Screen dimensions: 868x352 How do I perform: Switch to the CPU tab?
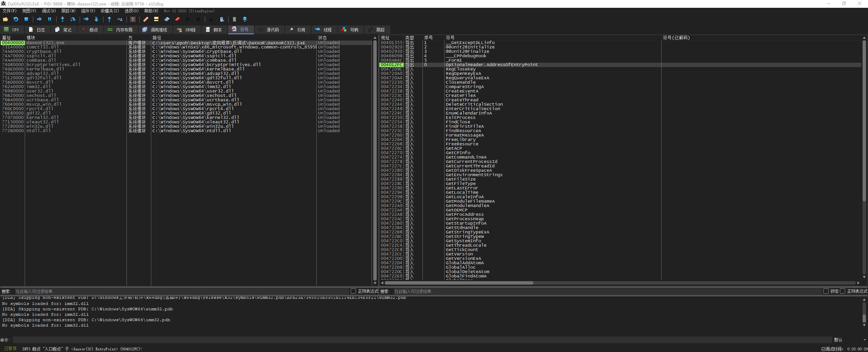click(12, 30)
